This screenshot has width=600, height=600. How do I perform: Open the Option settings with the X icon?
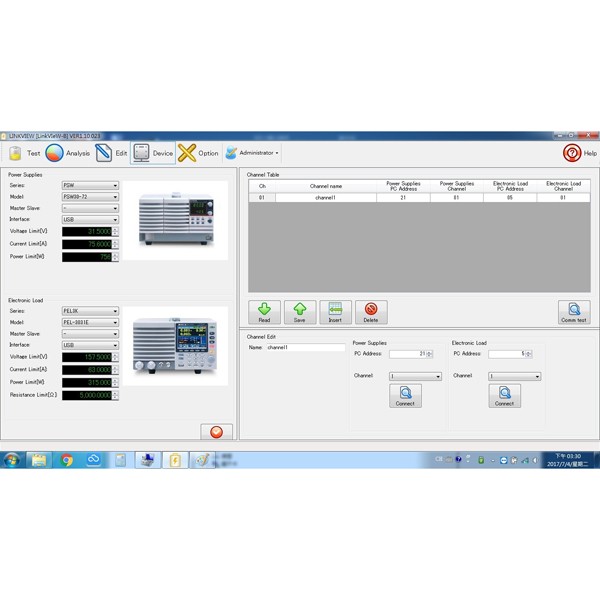tap(198, 153)
